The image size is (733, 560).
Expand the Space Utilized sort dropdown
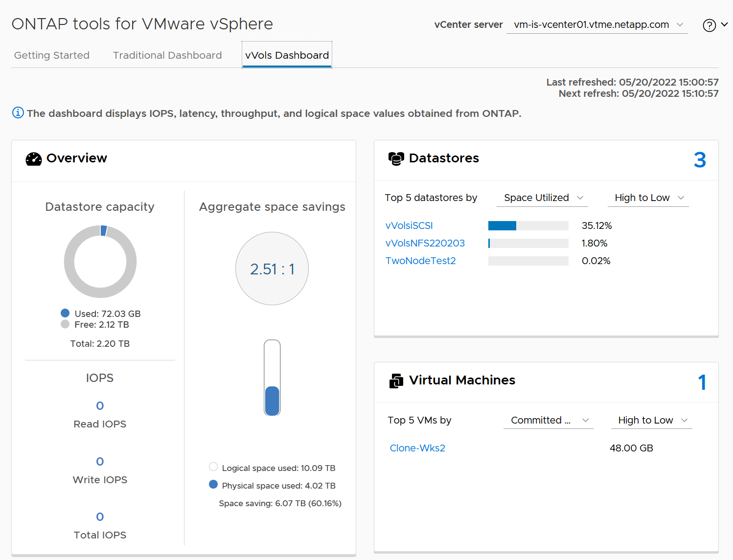click(x=542, y=198)
